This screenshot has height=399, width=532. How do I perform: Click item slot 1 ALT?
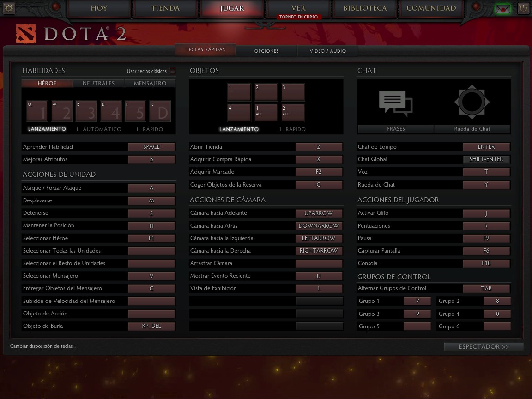(266, 113)
